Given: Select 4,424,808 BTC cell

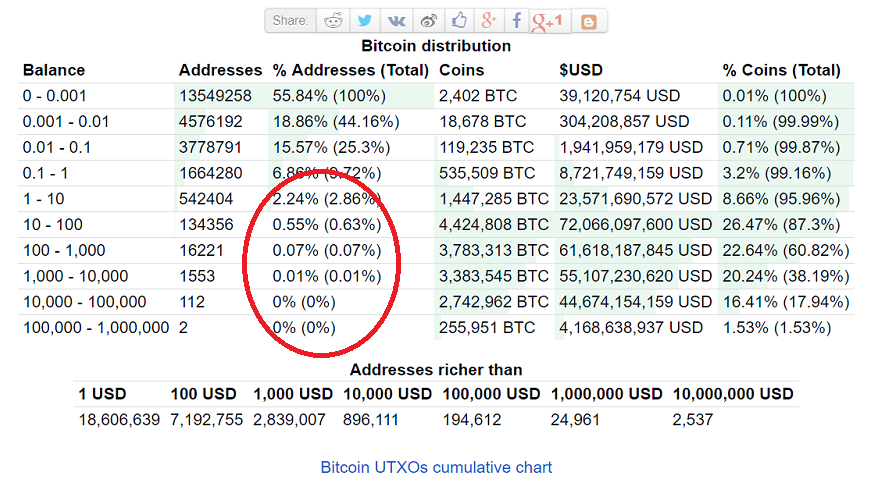Looking at the screenshot, I should [x=494, y=224].
